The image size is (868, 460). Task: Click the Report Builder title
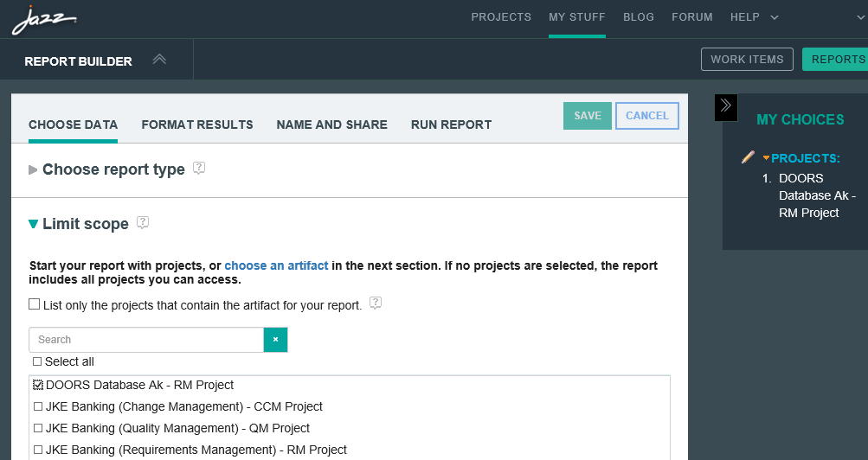click(78, 61)
